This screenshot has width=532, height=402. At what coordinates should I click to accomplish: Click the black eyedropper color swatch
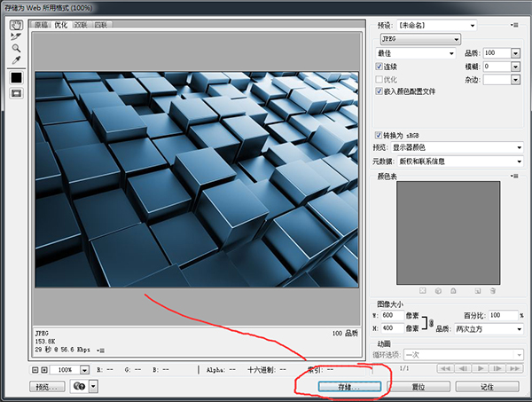point(16,78)
